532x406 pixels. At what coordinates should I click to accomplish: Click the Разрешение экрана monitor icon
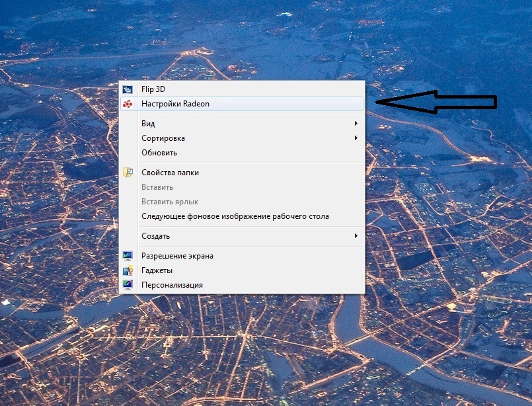[x=128, y=256]
